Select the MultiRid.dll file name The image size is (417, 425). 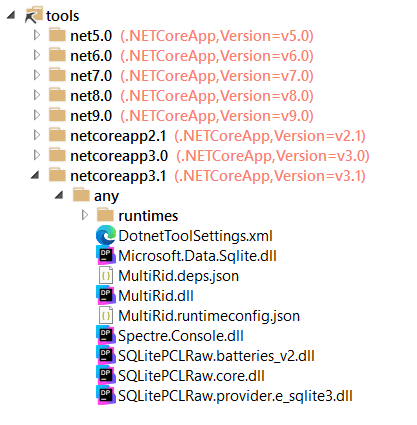point(156,296)
